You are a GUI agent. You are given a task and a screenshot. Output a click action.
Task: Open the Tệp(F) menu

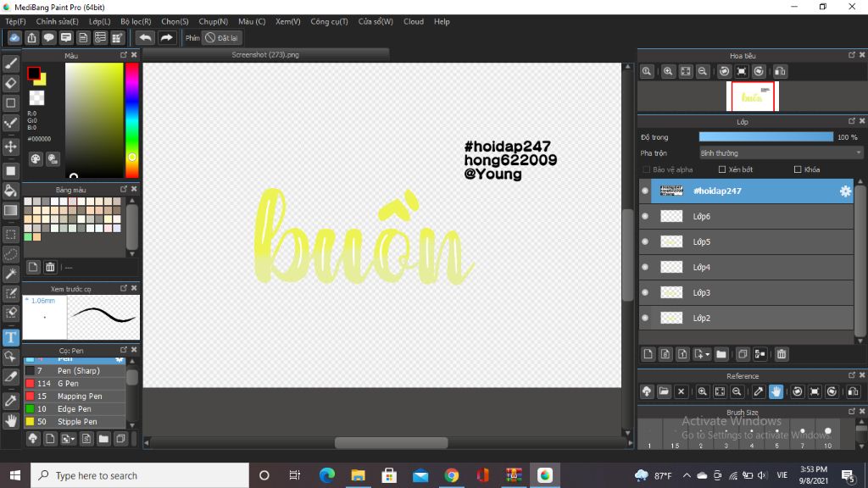click(x=15, y=21)
